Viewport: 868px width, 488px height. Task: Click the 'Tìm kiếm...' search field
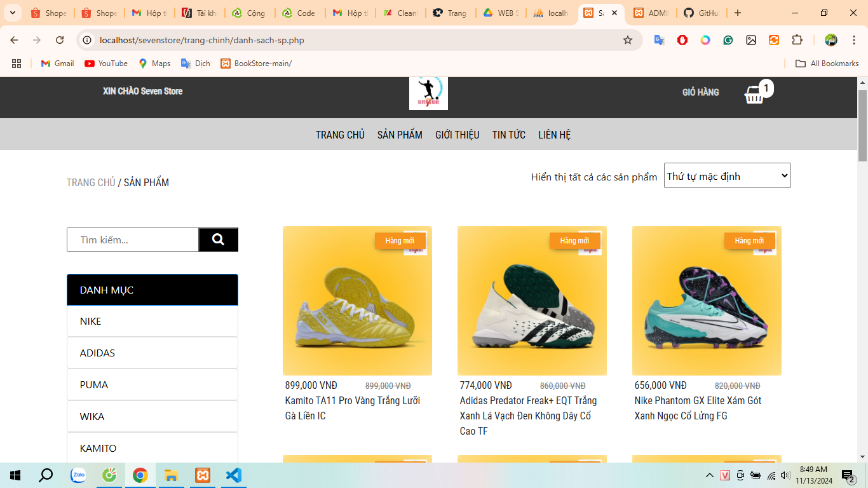tap(133, 240)
